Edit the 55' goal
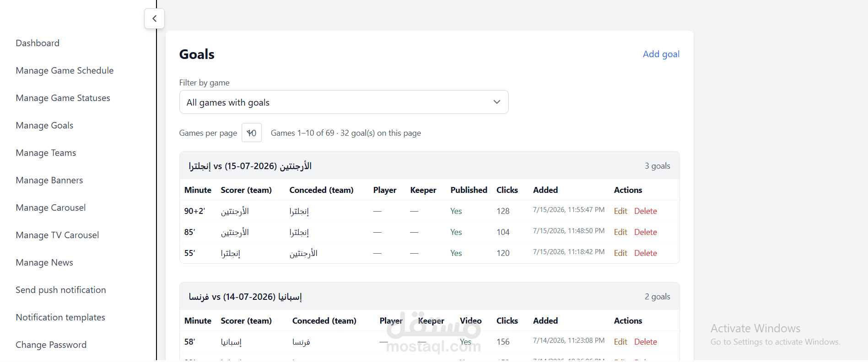Image resolution: width=868 pixels, height=362 pixels. (620, 253)
